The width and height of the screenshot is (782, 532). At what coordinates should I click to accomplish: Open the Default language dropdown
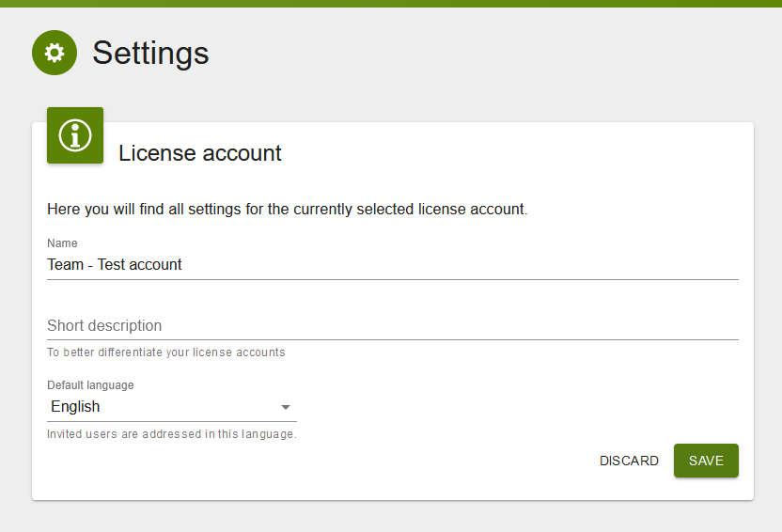[172, 407]
